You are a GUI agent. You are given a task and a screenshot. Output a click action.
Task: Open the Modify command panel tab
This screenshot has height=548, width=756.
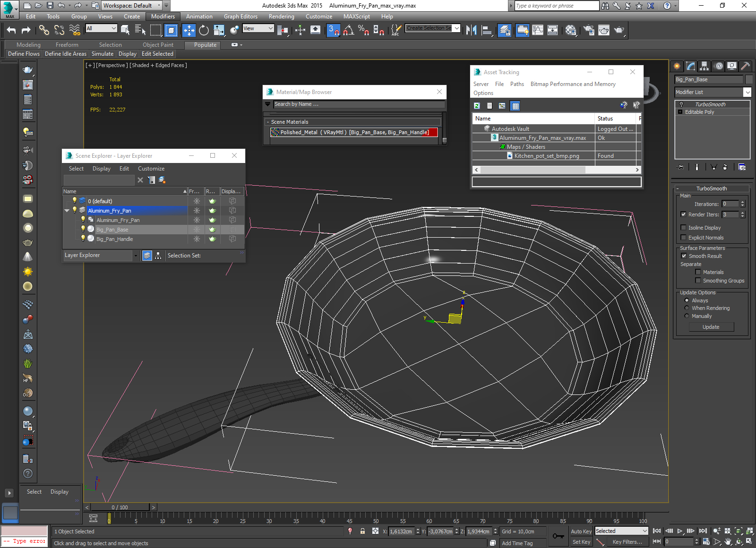coord(691,66)
